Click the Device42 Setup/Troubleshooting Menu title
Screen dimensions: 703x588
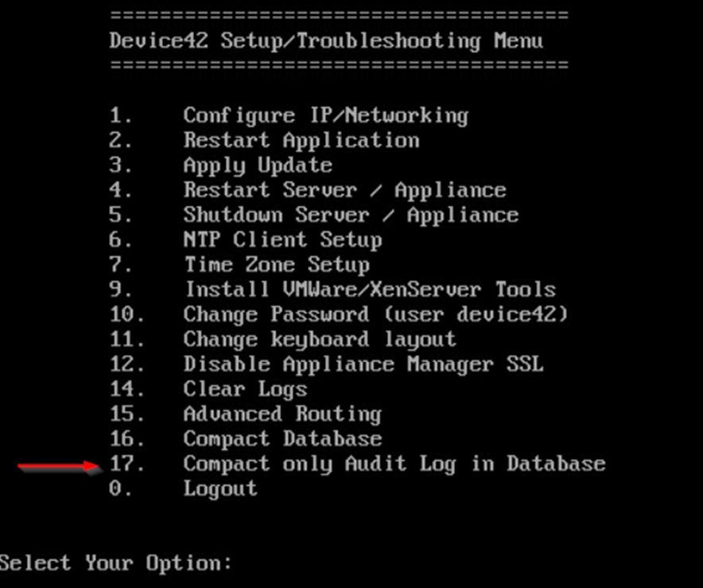[x=326, y=41]
